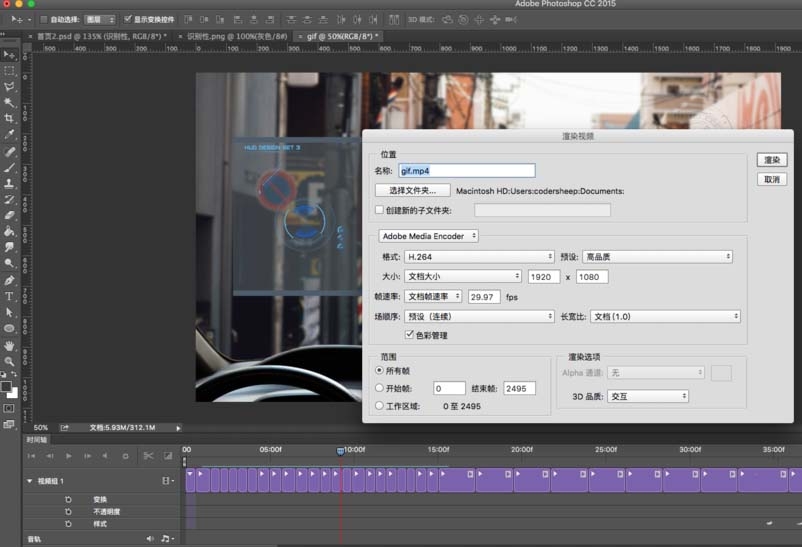The image size is (802, 547).
Task: Enable the create new subfolder checkbox
Action: click(x=379, y=210)
